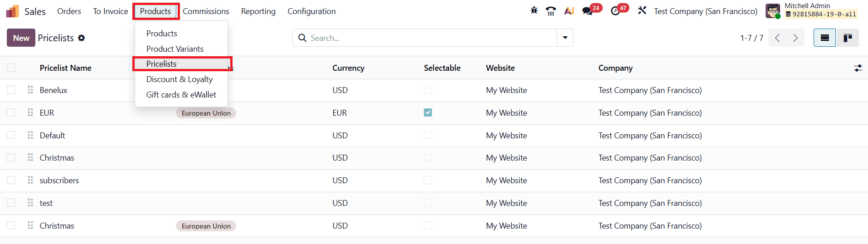Click the wrench tools icon
Viewport: 868px width, 244px height.
[642, 10]
